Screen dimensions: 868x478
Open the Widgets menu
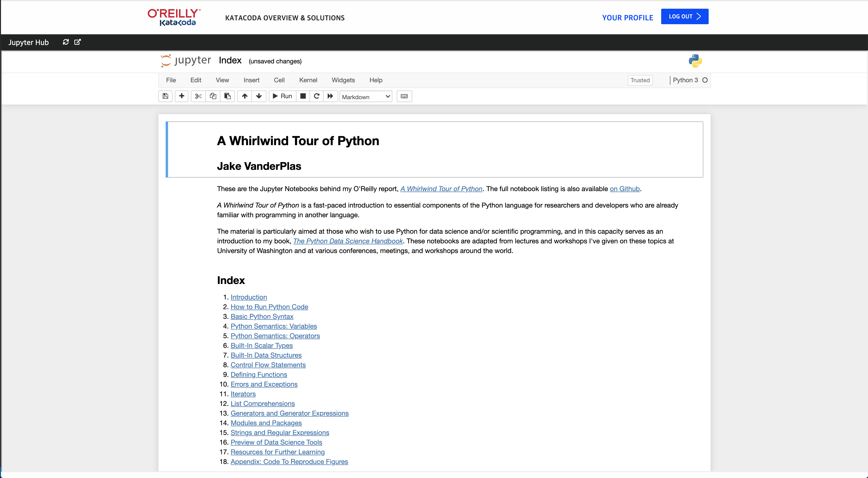(343, 80)
